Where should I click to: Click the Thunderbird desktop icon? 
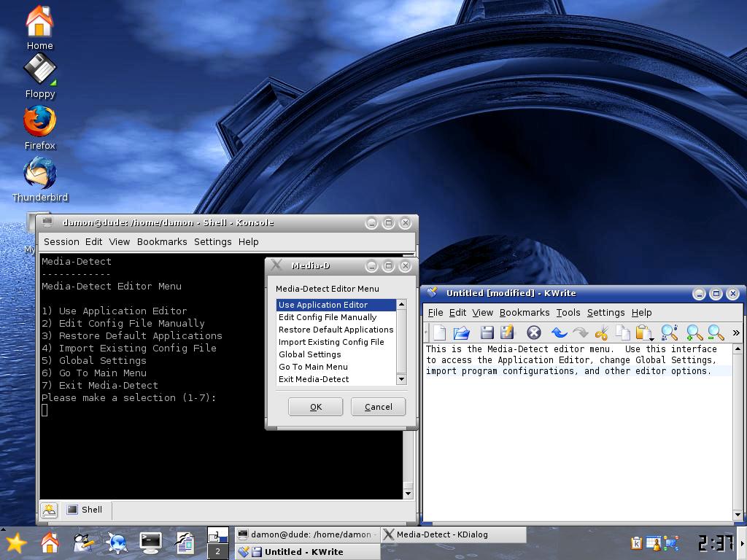click(x=40, y=180)
